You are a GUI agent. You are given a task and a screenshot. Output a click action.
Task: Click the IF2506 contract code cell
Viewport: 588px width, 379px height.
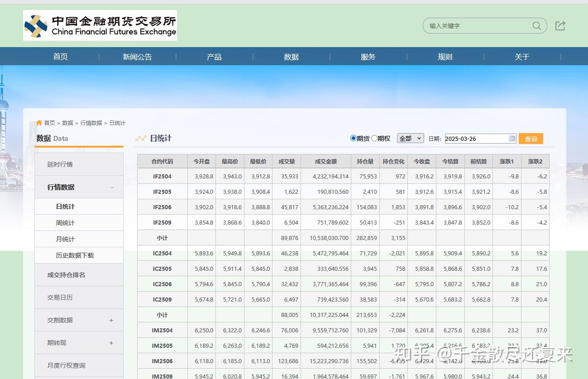coord(162,207)
